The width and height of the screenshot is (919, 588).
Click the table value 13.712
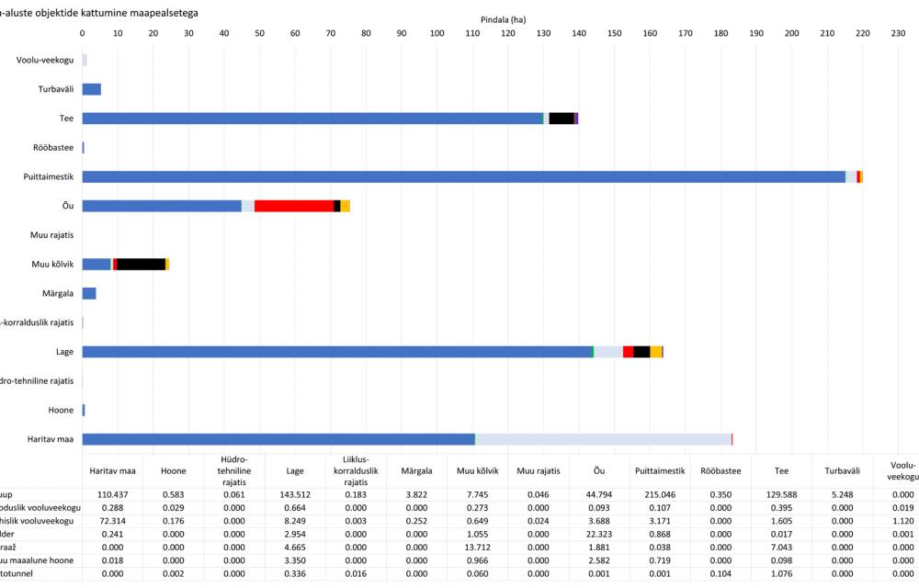pyautogui.click(x=478, y=548)
